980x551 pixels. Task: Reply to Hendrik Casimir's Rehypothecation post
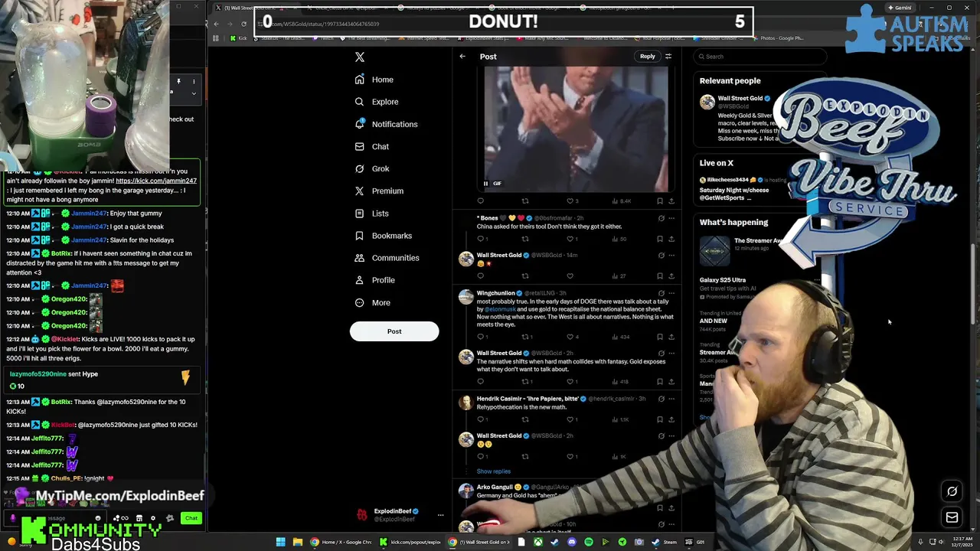coord(482,419)
